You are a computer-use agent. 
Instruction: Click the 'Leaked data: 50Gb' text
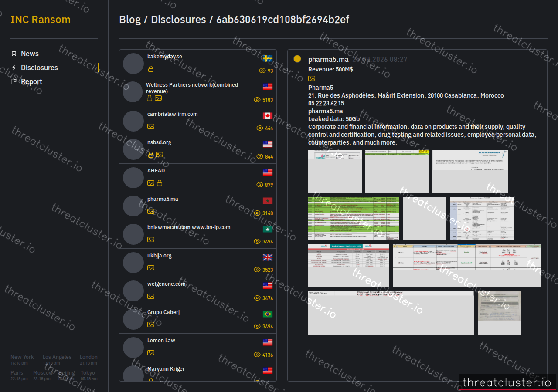[x=334, y=119]
